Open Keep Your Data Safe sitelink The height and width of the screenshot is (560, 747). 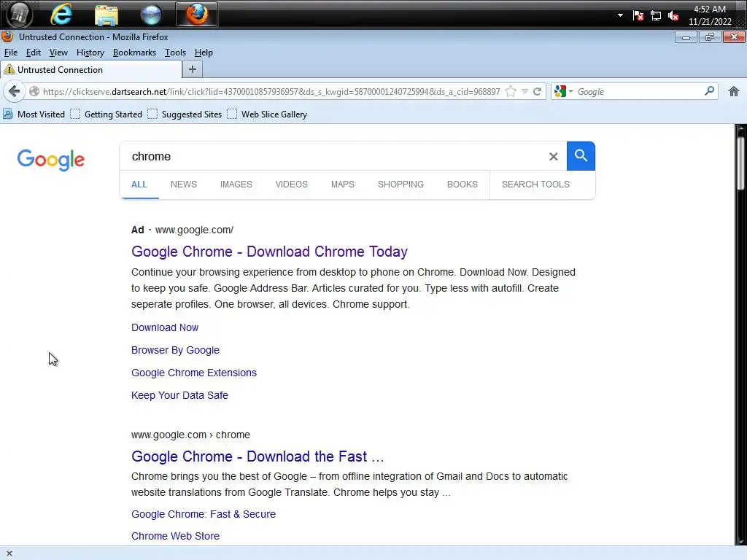[179, 395]
